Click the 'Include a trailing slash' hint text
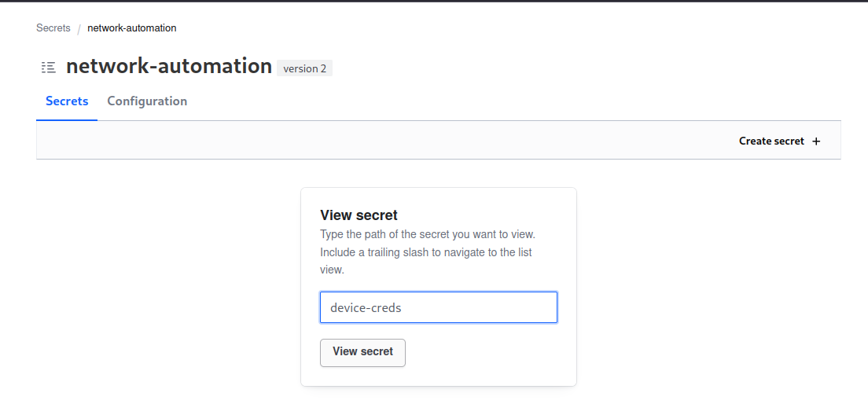Viewport: 868px width, 415px height. (x=426, y=252)
